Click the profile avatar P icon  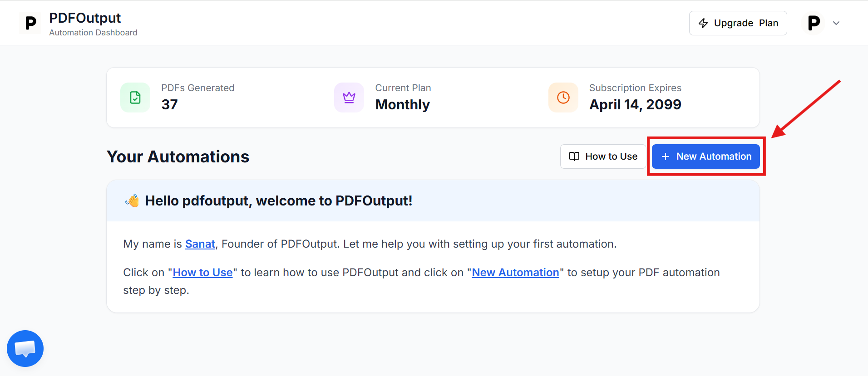click(814, 23)
